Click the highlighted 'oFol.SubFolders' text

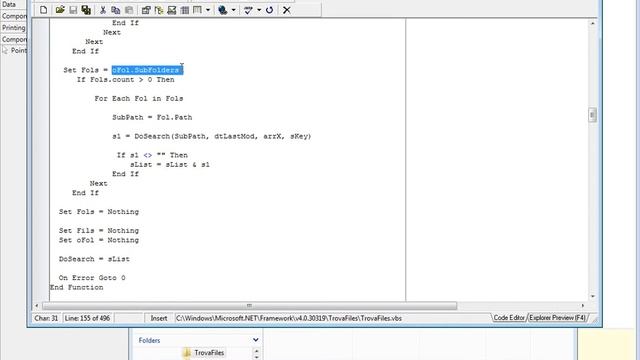pyautogui.click(x=147, y=70)
